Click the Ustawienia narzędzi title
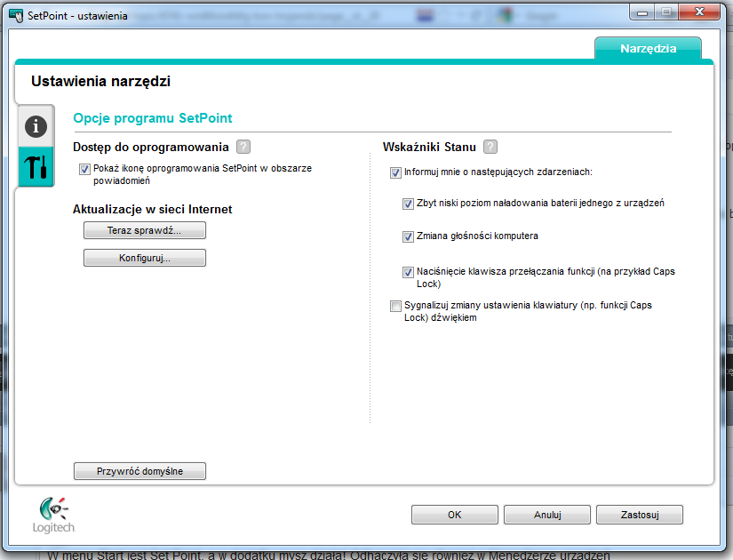The image size is (733, 560). click(100, 82)
